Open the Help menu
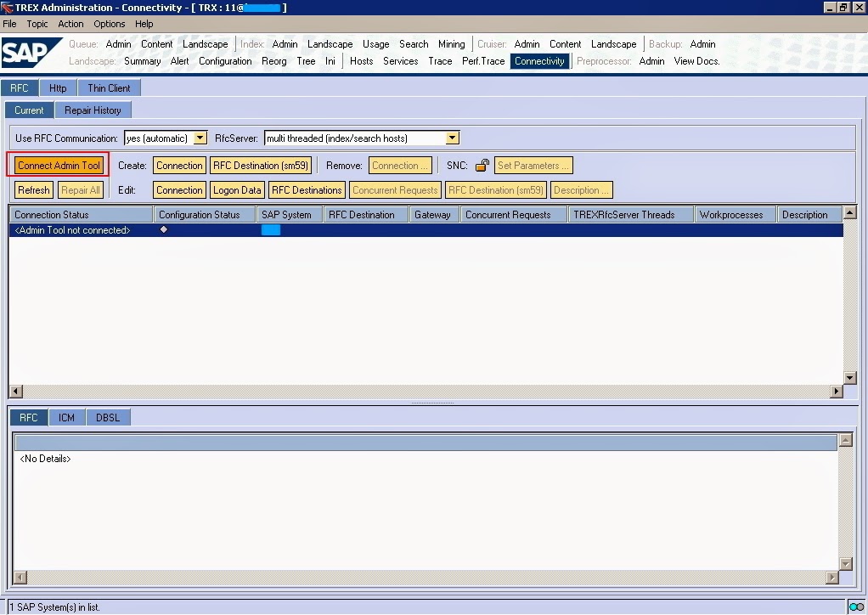Viewport: 868px width, 615px height. tap(144, 24)
